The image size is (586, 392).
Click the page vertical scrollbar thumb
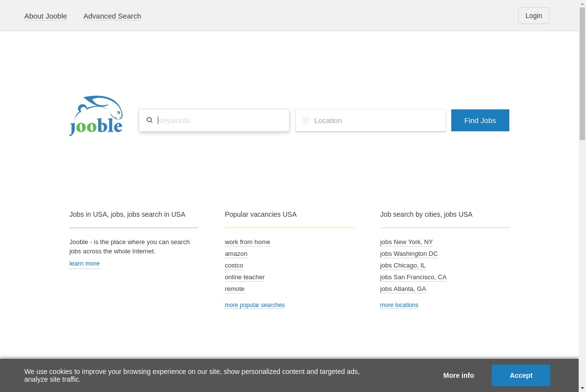click(582, 73)
